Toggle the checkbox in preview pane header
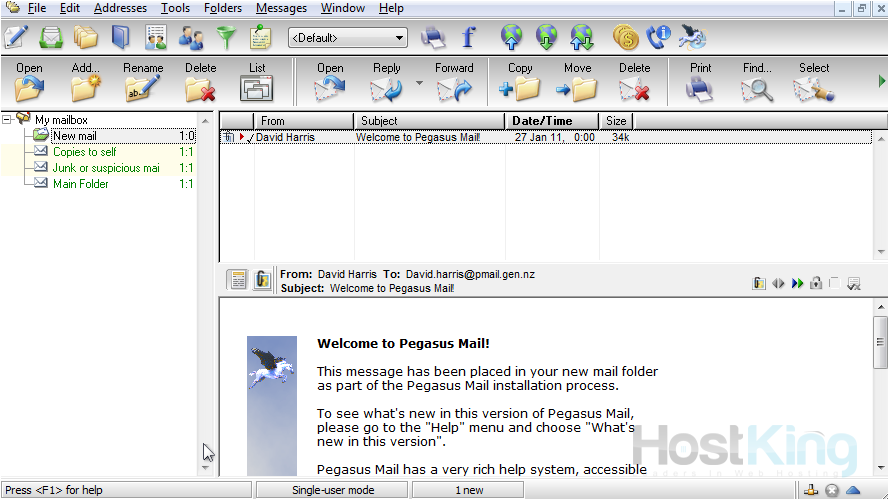 click(x=835, y=283)
